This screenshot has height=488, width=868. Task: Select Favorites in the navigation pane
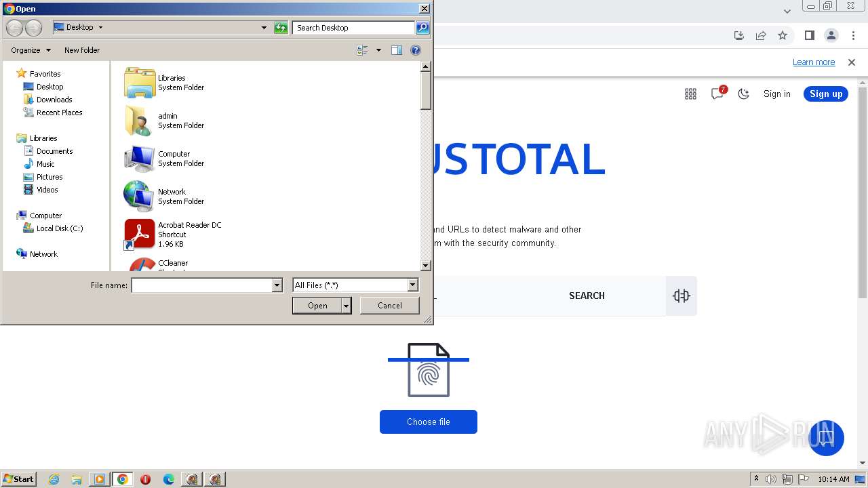pos(45,74)
